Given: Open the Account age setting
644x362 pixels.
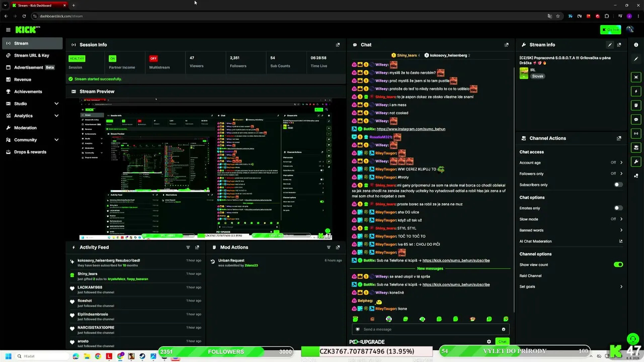Looking at the screenshot, I should click(571, 163).
